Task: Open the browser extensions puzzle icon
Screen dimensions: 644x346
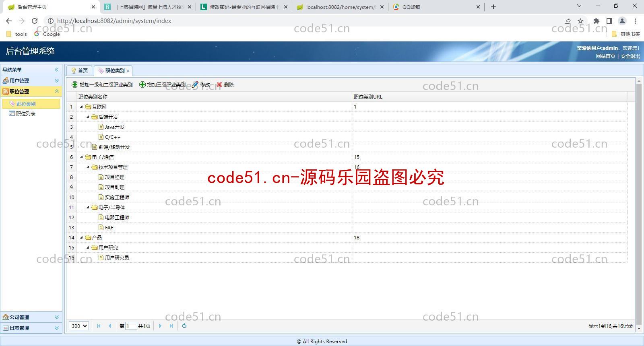Action: click(597, 21)
